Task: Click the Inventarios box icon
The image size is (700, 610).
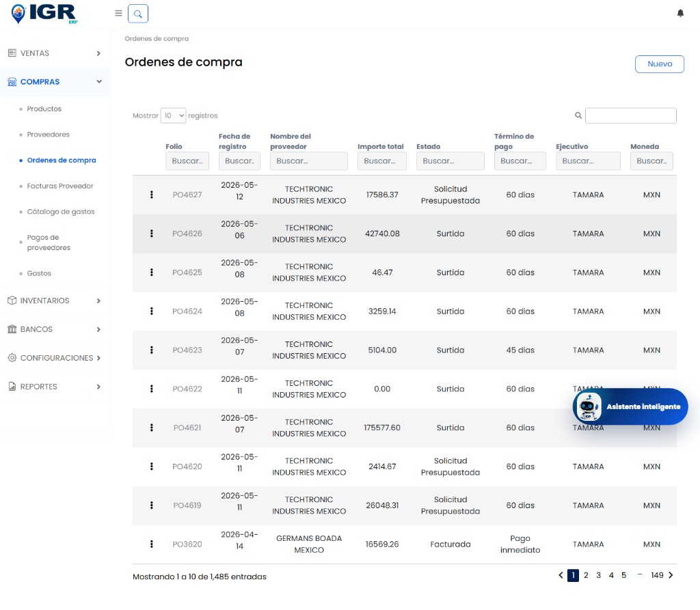Action: [x=12, y=301]
